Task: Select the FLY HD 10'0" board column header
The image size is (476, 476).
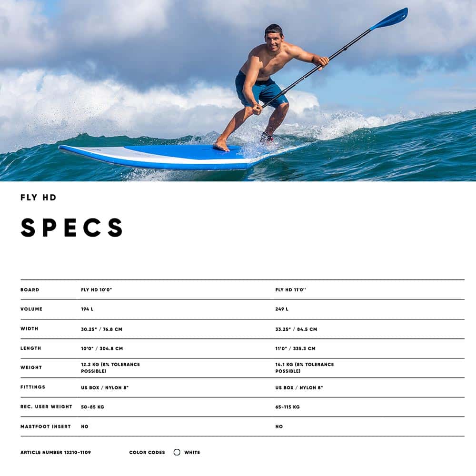Action: pos(97,290)
